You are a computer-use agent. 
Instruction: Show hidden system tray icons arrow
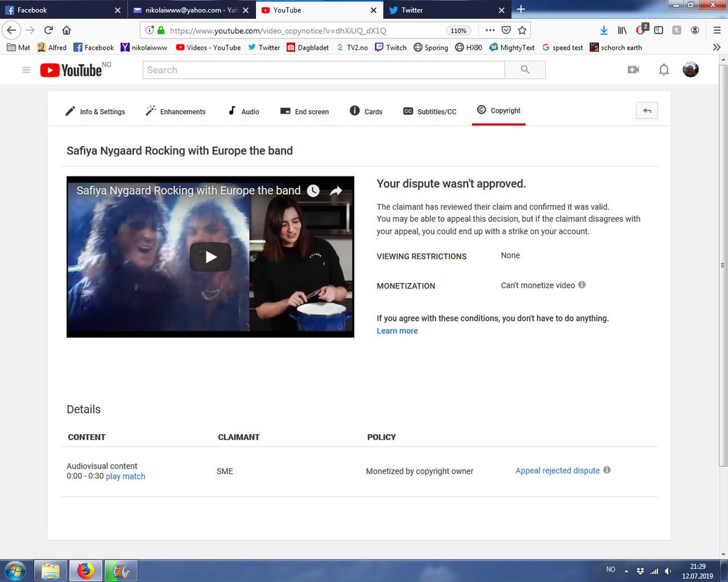coord(626,571)
